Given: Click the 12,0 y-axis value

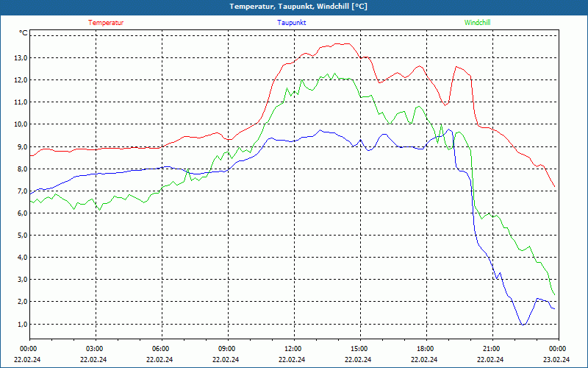Looking at the screenshot, I should [x=21, y=80].
